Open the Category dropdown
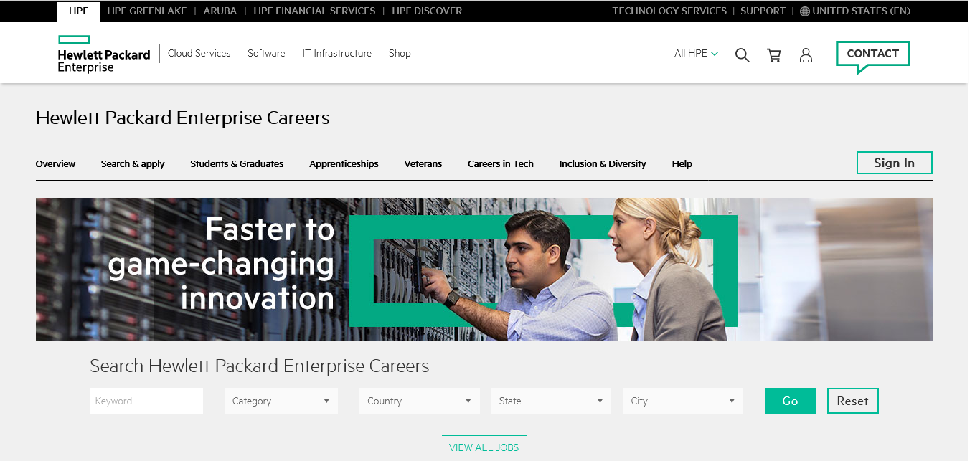 coord(281,401)
